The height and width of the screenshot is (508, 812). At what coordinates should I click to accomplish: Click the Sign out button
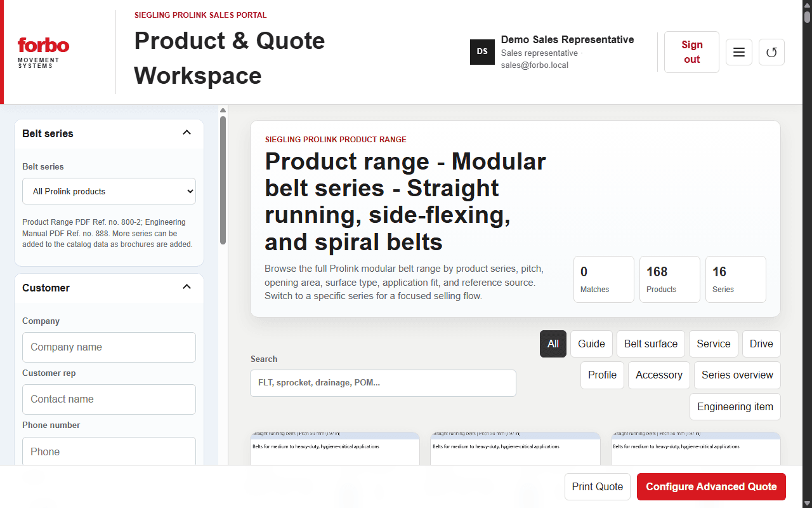pos(691,52)
